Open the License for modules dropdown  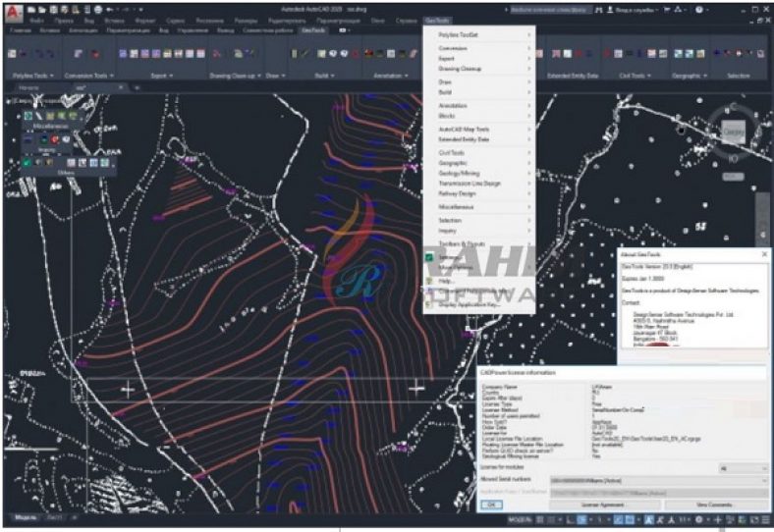[743, 468]
